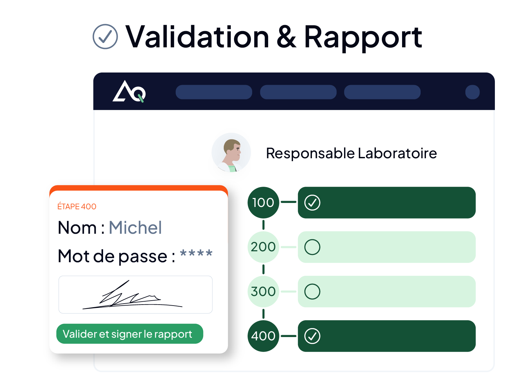This screenshot has width=532, height=392.
Task: Click the round profile dot in header
Action: coord(472,92)
